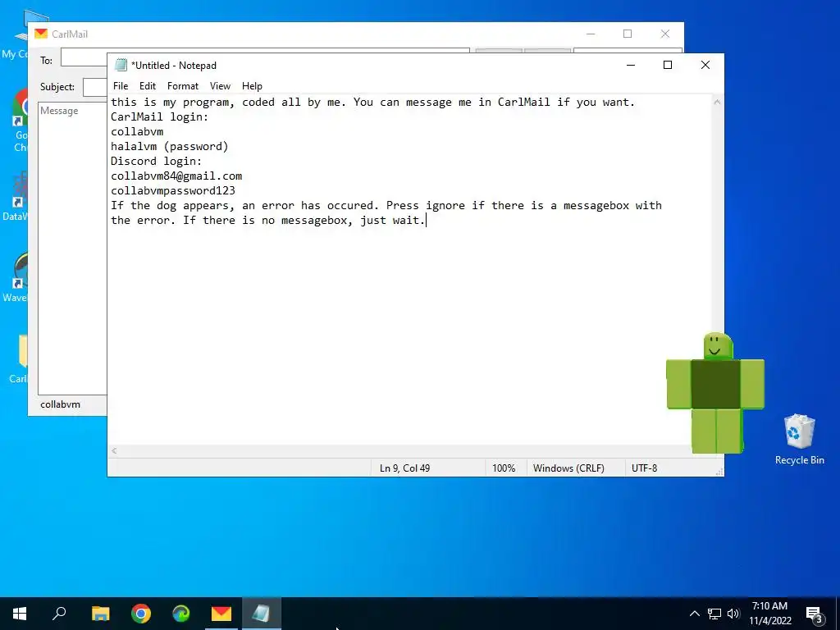Open the notification center icon

(814, 614)
